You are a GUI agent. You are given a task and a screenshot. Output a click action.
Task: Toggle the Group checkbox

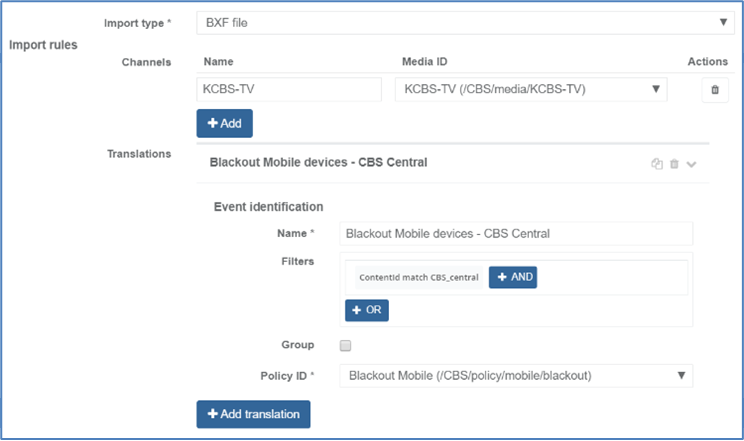pos(346,345)
